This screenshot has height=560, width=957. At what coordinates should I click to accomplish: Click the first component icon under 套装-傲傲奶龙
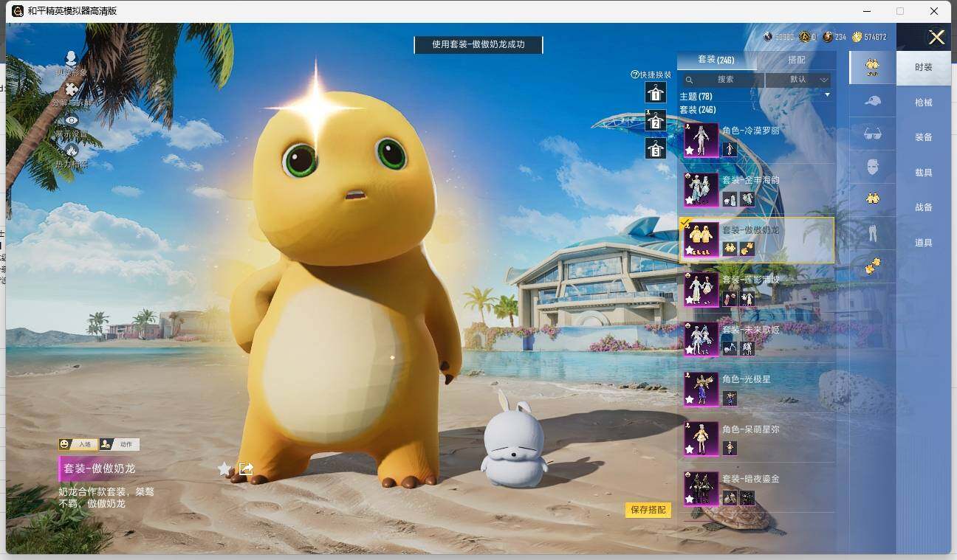730,249
